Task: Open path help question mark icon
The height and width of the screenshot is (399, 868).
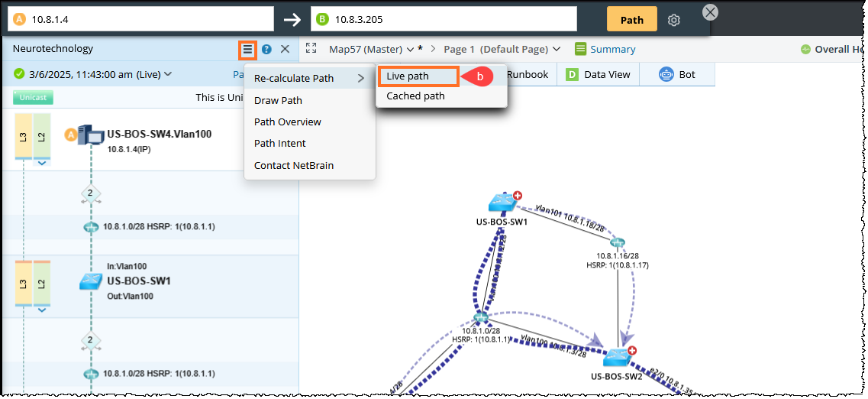Action: (266, 50)
